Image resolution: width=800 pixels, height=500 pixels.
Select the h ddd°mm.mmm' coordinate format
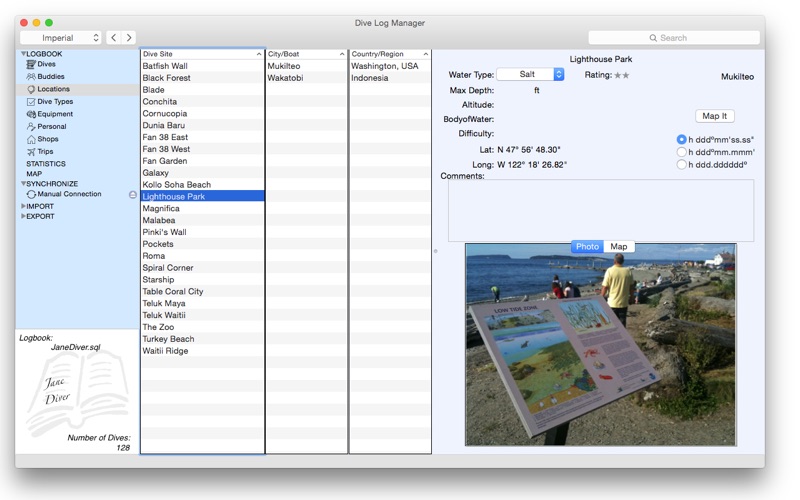tap(681, 152)
